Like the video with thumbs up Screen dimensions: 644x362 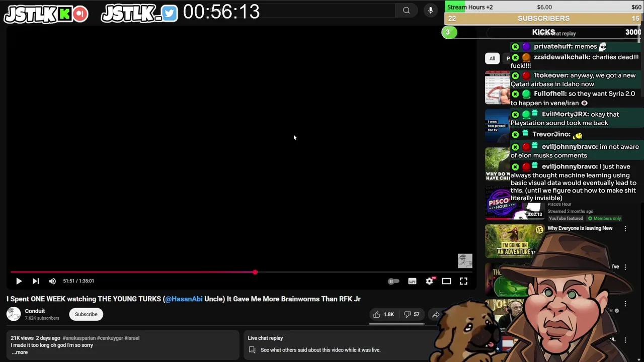[x=383, y=314]
